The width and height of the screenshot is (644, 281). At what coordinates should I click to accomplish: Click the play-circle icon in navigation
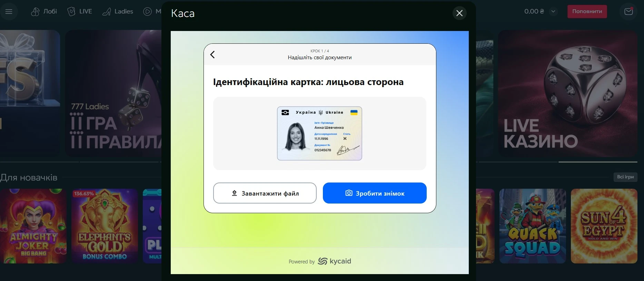(x=147, y=11)
